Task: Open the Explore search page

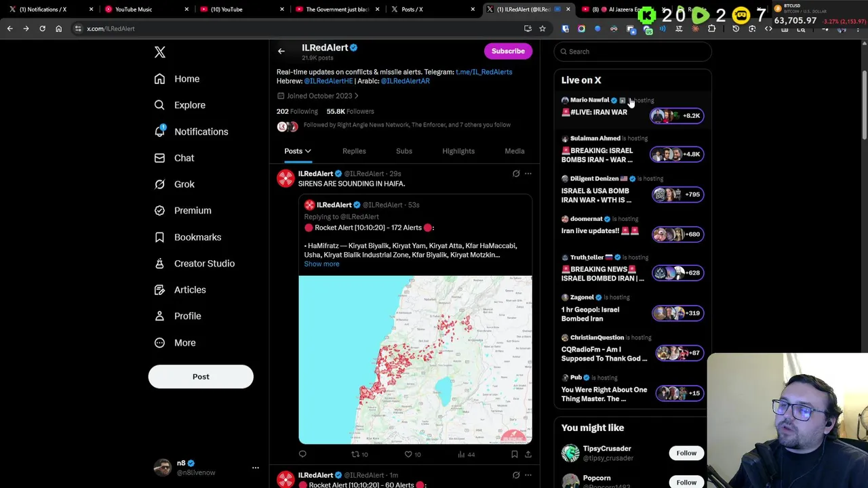Action: (x=180, y=105)
